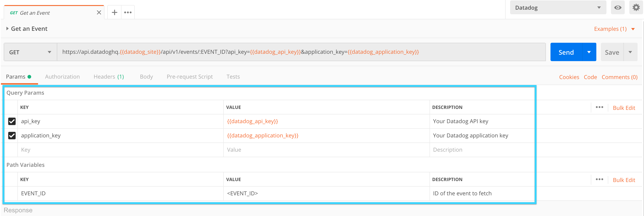Send the Get an Event request

(566, 52)
